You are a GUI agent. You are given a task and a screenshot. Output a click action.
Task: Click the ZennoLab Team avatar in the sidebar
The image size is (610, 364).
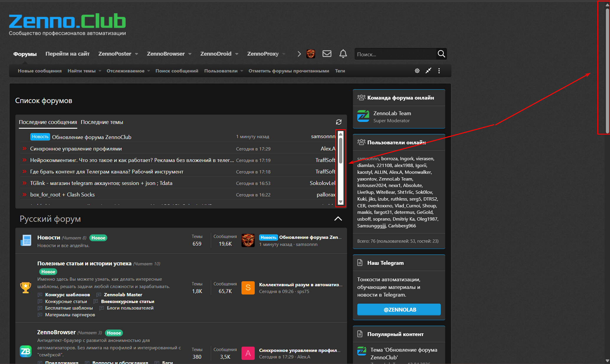(363, 116)
